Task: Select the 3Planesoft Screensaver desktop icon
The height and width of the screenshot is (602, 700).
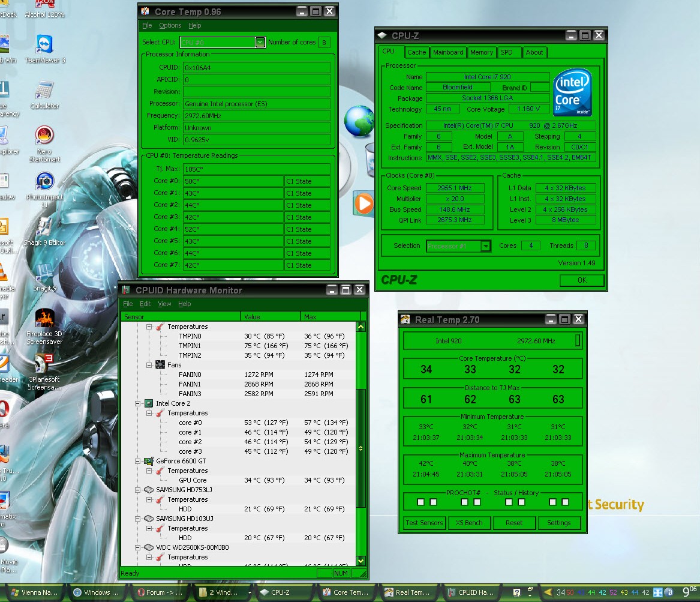Action: 44,372
